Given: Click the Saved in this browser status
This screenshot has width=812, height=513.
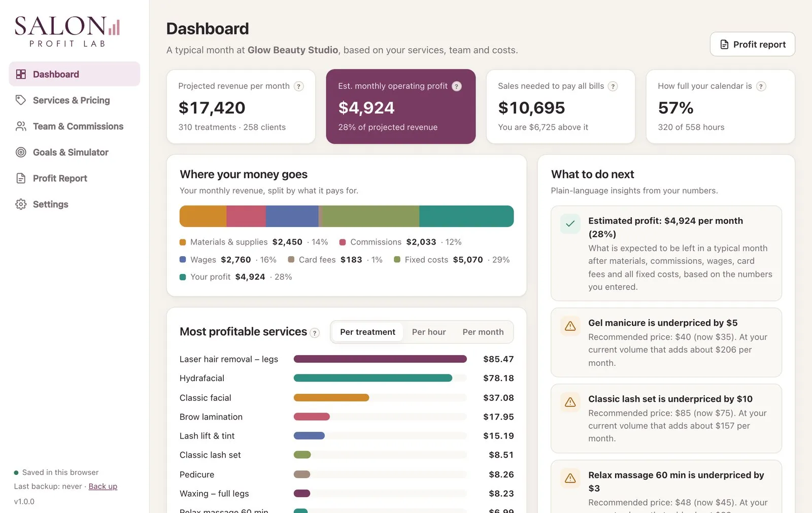Looking at the screenshot, I should tap(56, 472).
